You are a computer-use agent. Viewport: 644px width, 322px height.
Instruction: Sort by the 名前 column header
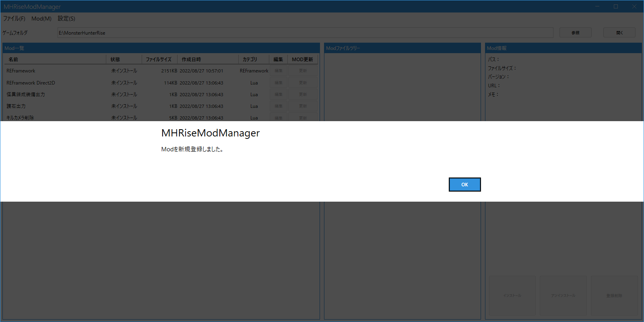click(x=55, y=59)
